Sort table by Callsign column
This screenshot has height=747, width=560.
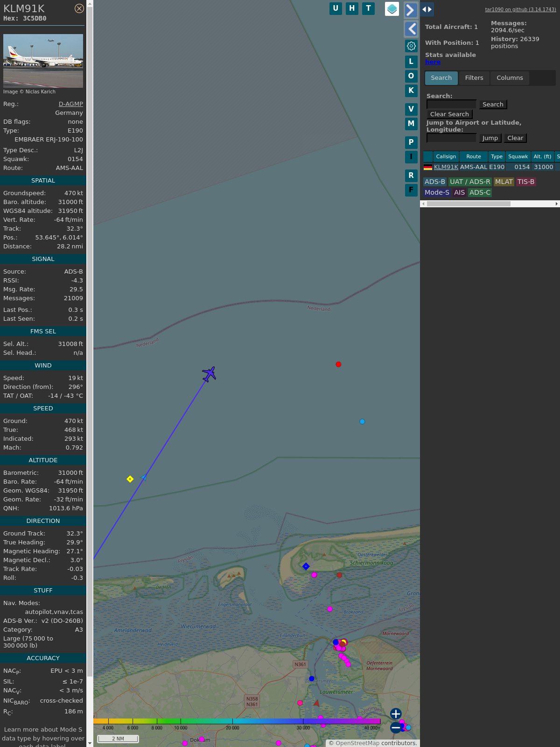[446, 156]
